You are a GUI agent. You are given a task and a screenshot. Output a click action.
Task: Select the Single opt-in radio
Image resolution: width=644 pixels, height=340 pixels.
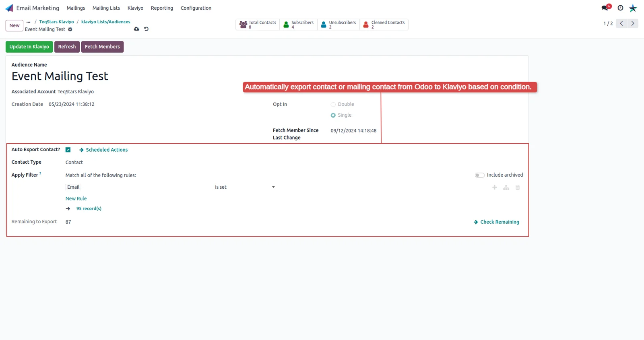tap(333, 115)
